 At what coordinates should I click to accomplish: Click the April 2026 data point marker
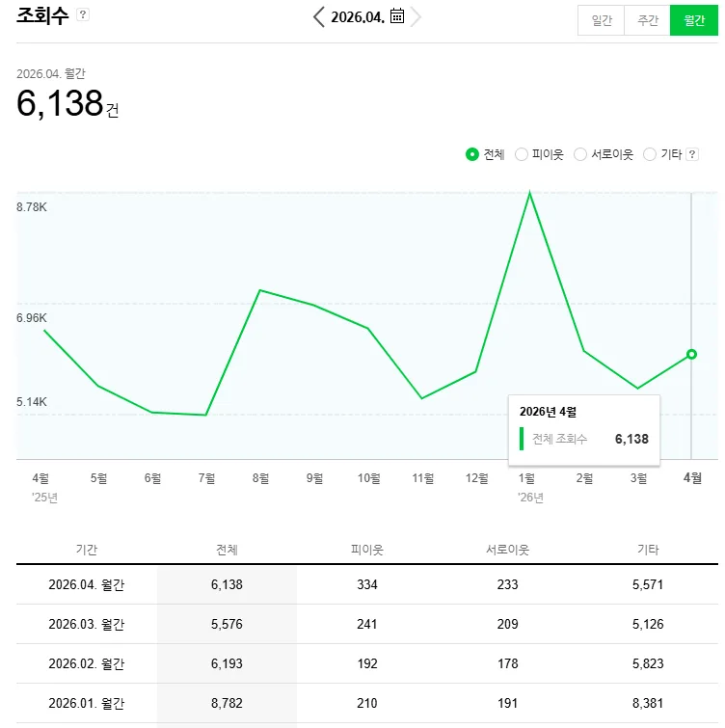(691, 354)
